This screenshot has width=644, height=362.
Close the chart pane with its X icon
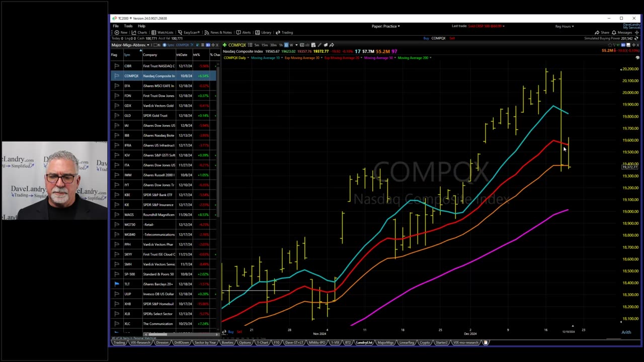(x=638, y=45)
